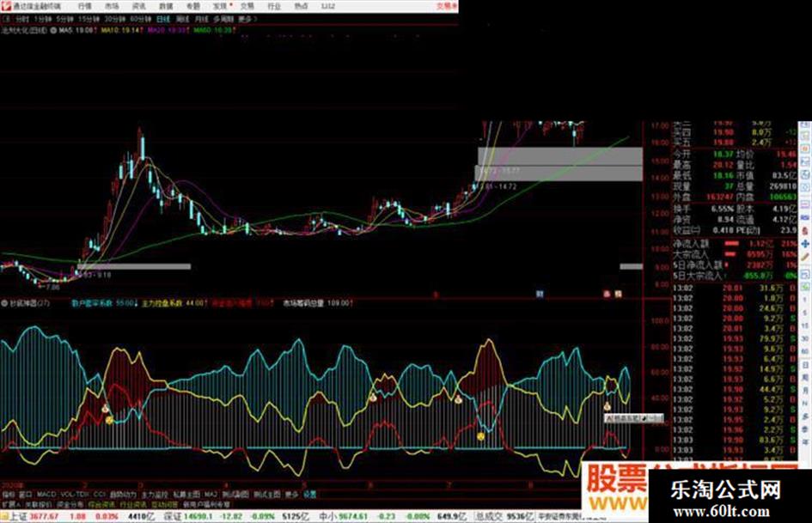Expand 更多 in the indicator tab bar
Image resolution: width=812 pixels, height=523 pixels.
point(291,495)
